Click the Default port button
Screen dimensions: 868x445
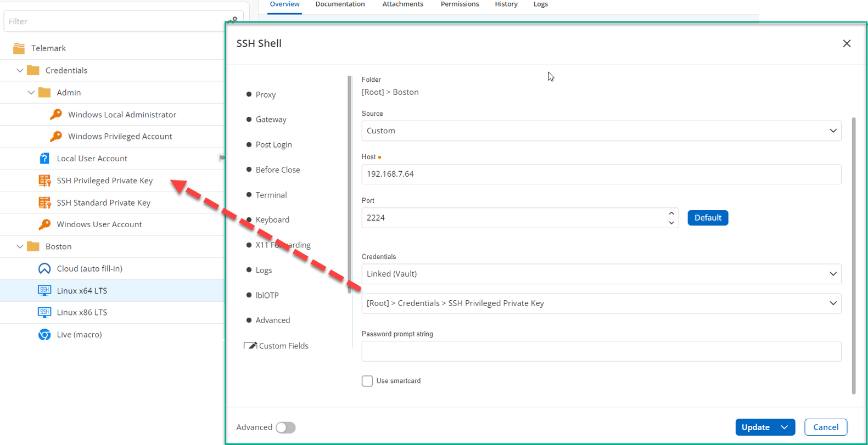coord(707,218)
